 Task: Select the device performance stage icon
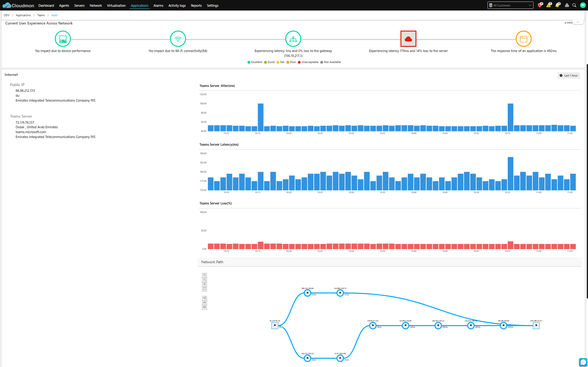point(63,39)
